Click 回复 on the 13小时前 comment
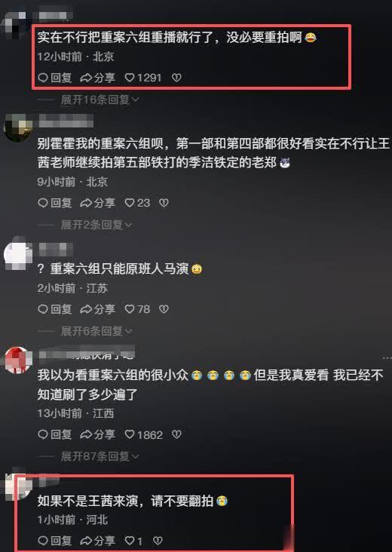 point(54,434)
